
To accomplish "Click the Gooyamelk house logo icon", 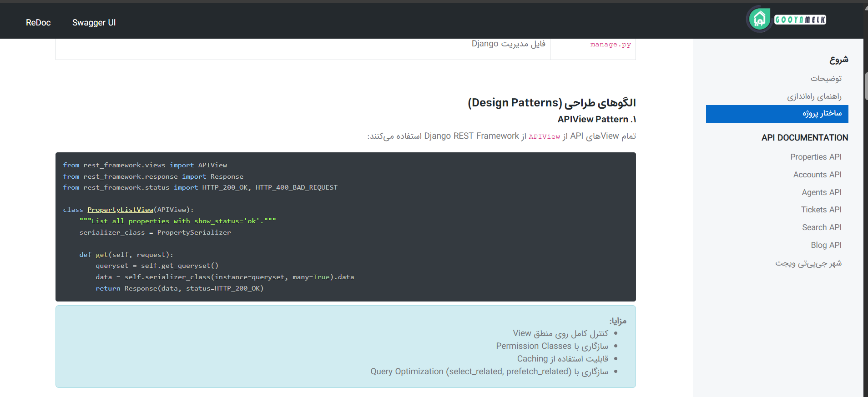I will 759,19.
